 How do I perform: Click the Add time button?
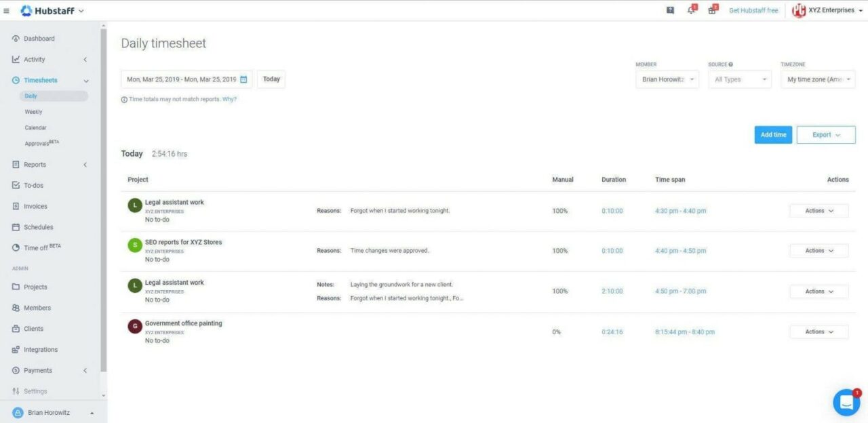[x=772, y=134]
